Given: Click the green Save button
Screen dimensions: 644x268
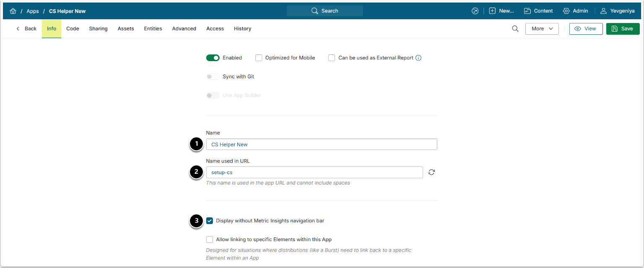Looking at the screenshot, I should click(x=623, y=29).
